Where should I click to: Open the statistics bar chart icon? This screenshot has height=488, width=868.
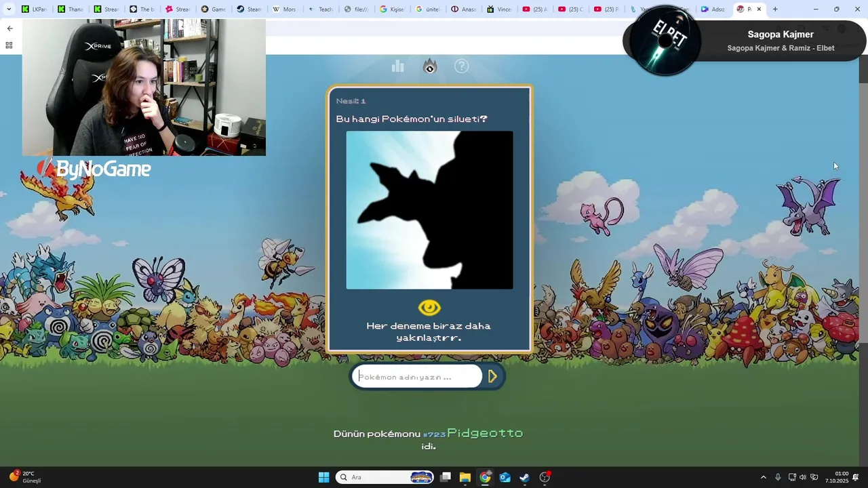pyautogui.click(x=398, y=66)
